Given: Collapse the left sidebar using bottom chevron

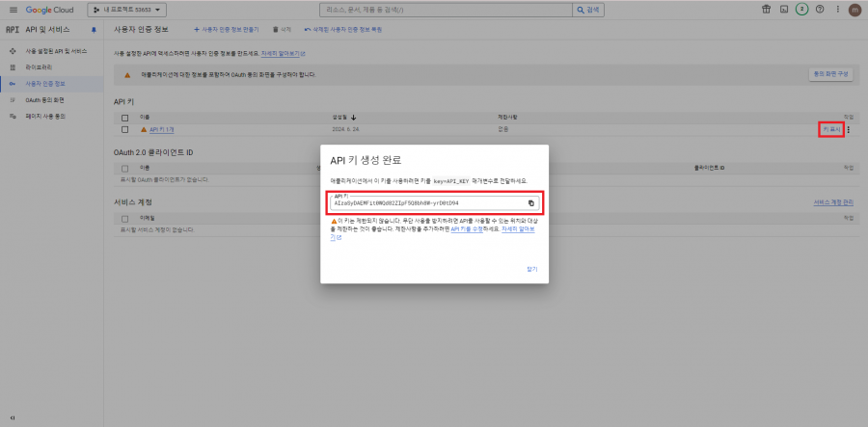Looking at the screenshot, I should click(x=13, y=417).
